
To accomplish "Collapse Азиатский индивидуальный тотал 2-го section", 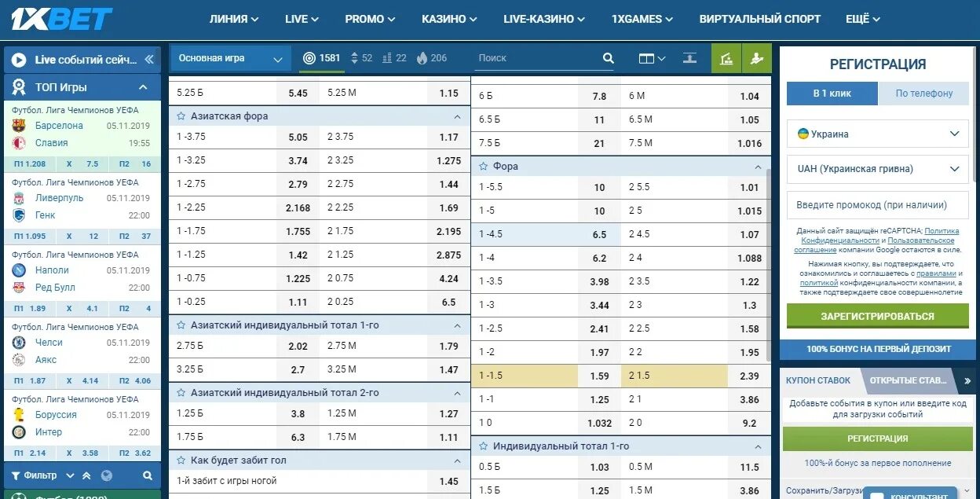I will 457,393.
